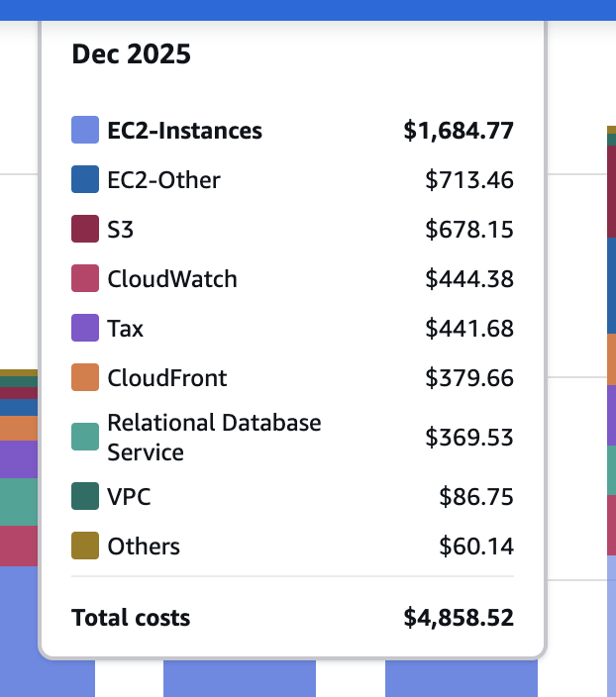This screenshot has width=616, height=697.
Task: Click the $441.68 Tax amount
Action: tap(469, 329)
